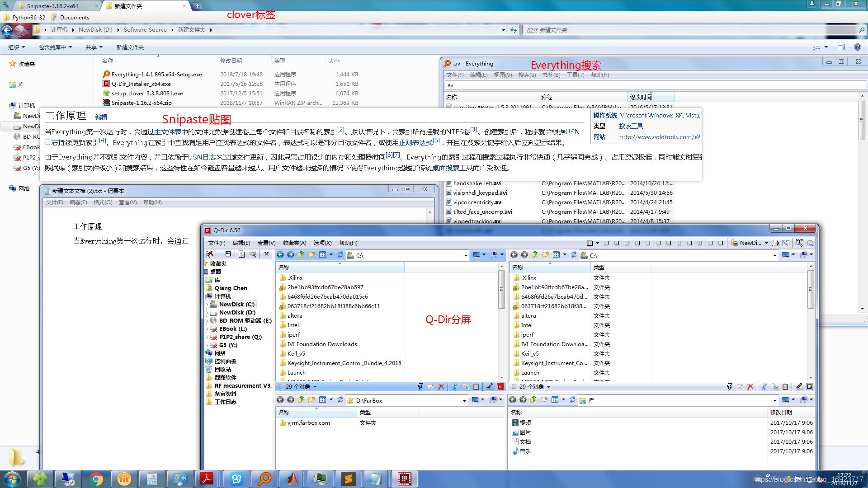The height and width of the screenshot is (488, 868).
Task: Open Explorer view options dropdown arrow
Action: tap(826, 47)
